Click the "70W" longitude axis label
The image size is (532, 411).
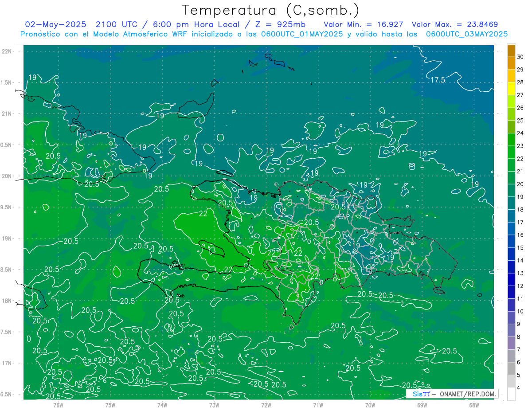click(x=370, y=405)
